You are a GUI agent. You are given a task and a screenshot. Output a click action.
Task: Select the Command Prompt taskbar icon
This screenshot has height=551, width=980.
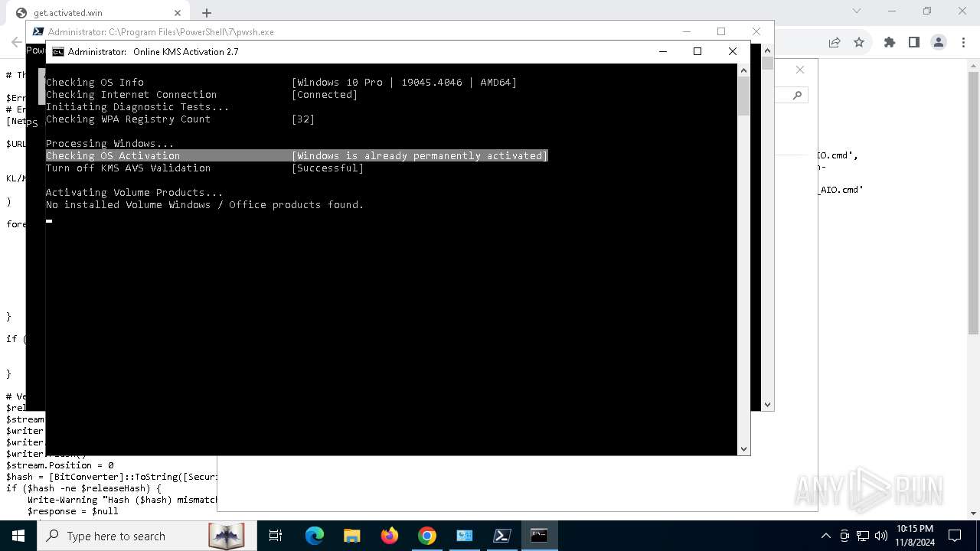[540, 536]
